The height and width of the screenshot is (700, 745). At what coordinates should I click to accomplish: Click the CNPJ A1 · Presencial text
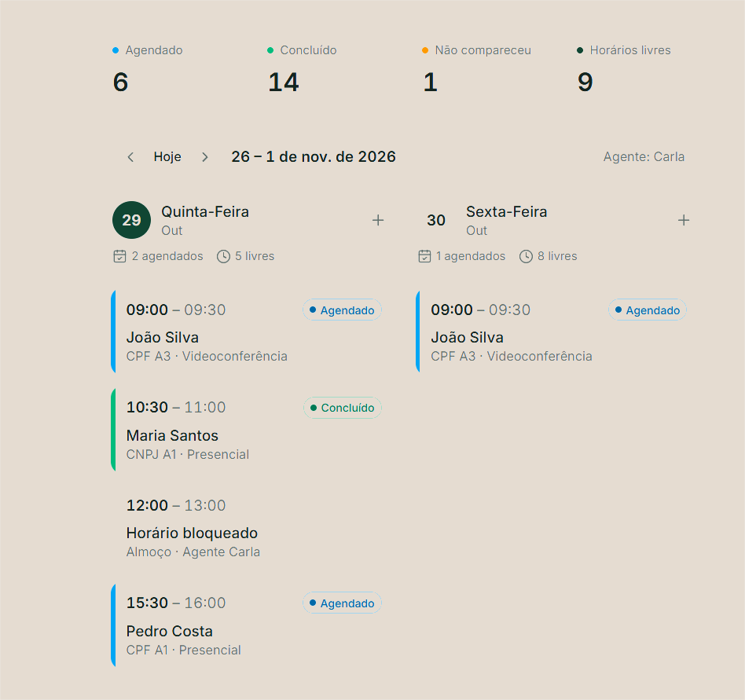188,454
